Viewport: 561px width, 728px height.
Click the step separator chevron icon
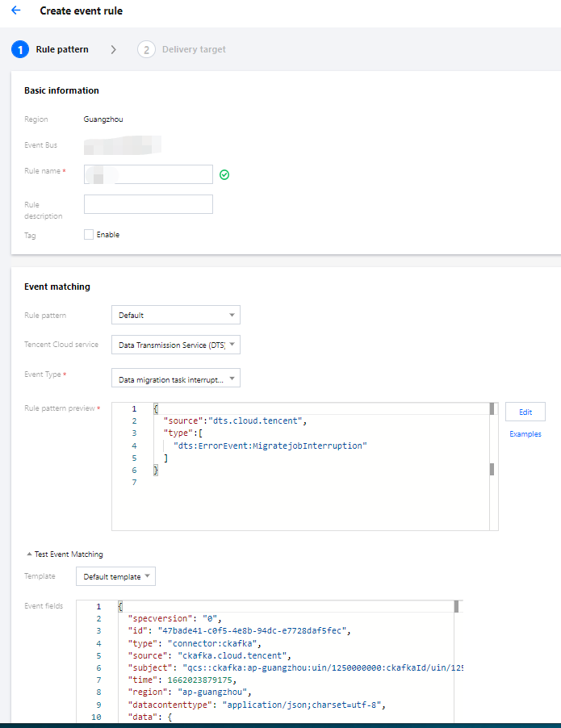pyautogui.click(x=114, y=49)
